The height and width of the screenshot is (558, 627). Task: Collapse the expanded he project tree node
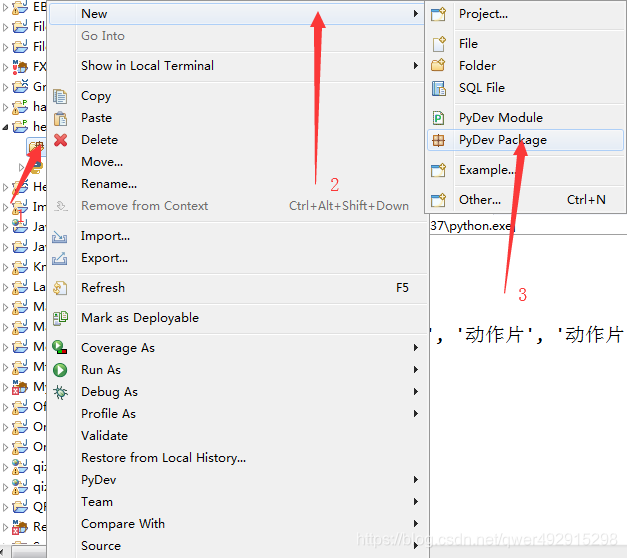pos(5,127)
